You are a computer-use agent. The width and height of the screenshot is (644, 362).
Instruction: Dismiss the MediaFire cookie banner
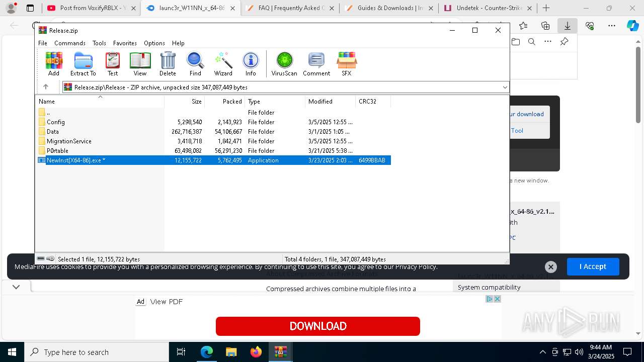551,267
